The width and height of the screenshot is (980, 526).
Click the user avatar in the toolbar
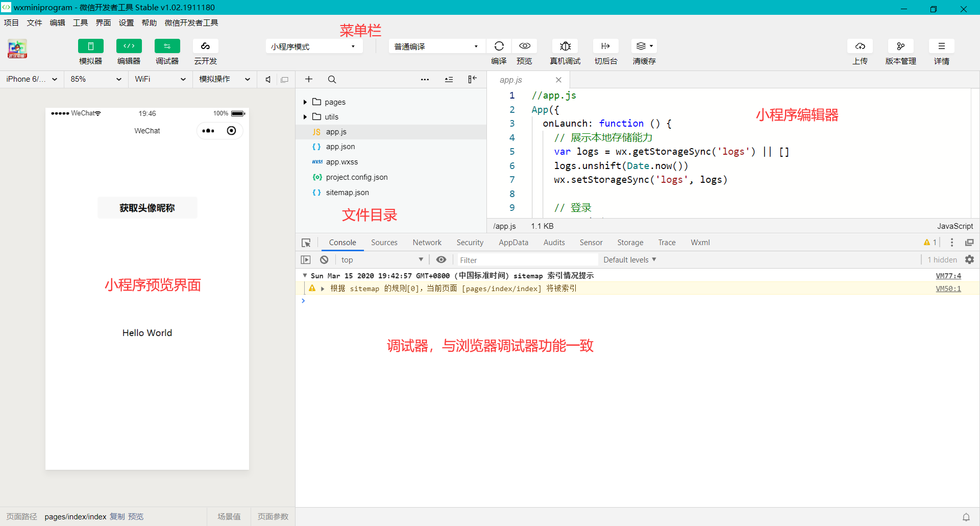pos(17,49)
